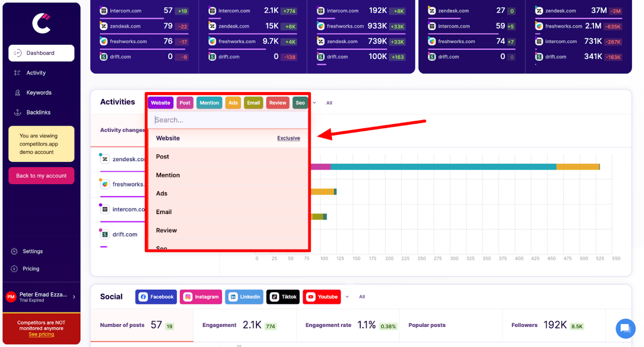This screenshot has width=644, height=347.
Task: Expand the social platforms dropdown chevron
Action: click(347, 297)
